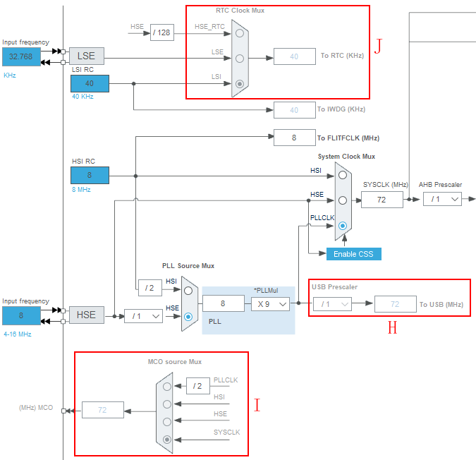Open the PLLMul X 9 dropdown
This screenshot has width=476, height=460.
point(270,303)
